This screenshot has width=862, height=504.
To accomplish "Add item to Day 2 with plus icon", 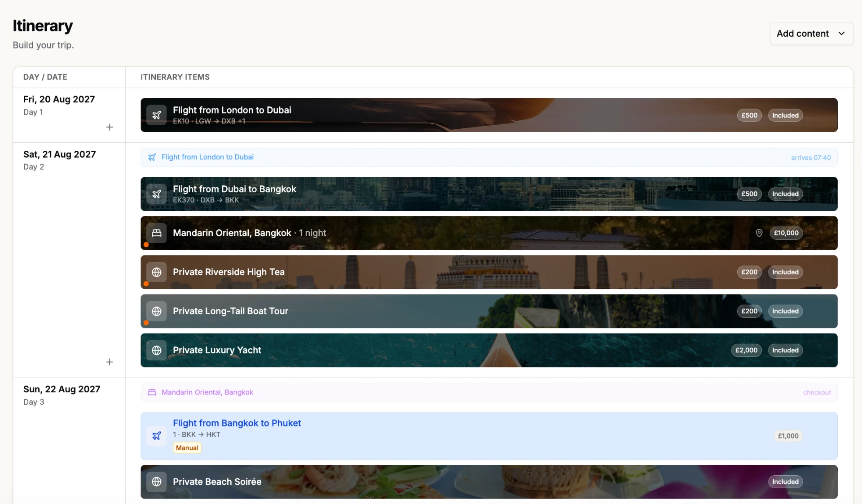I will (110, 362).
